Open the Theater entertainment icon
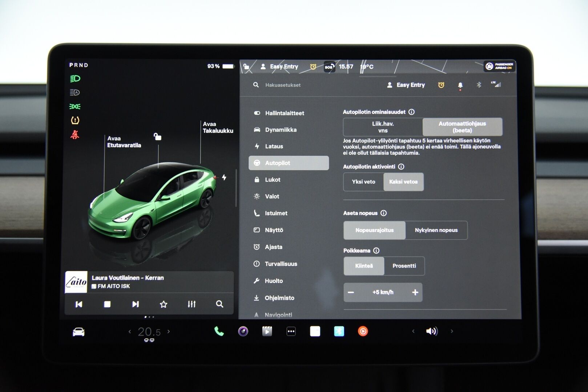This screenshot has height=392, width=588. tap(267, 331)
